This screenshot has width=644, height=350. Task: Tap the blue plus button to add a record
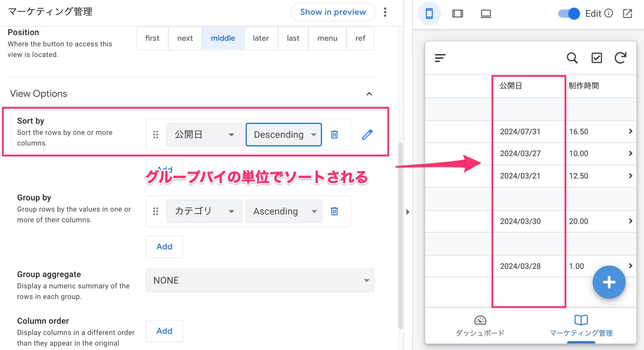[x=609, y=282]
